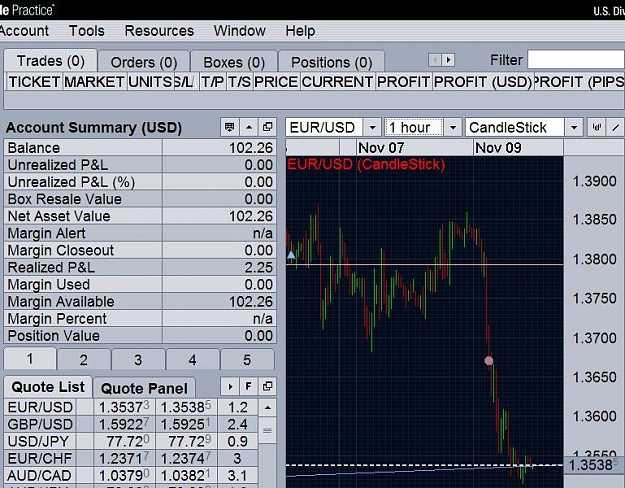Select chart layout tab 4
This screenshot has width=625, height=488.
(x=193, y=360)
